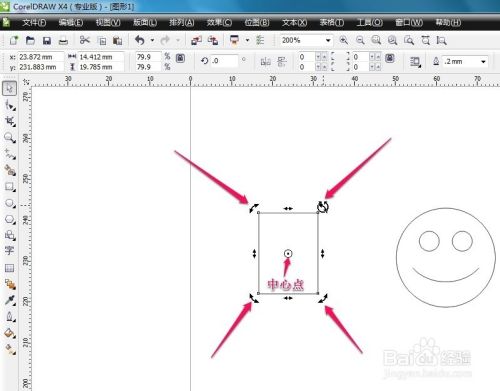Open the 版面(L) menu
Image resolution: width=500 pixels, height=391 pixels.
(145, 22)
